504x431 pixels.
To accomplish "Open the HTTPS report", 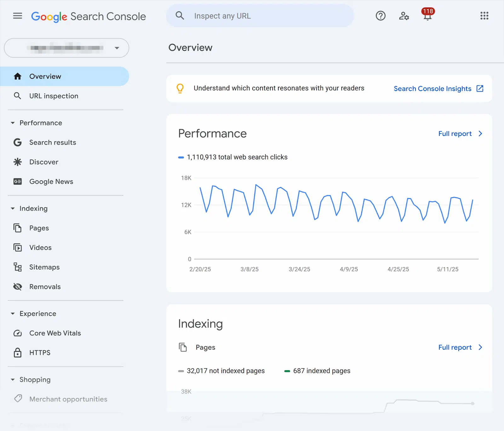I will click(65, 353).
